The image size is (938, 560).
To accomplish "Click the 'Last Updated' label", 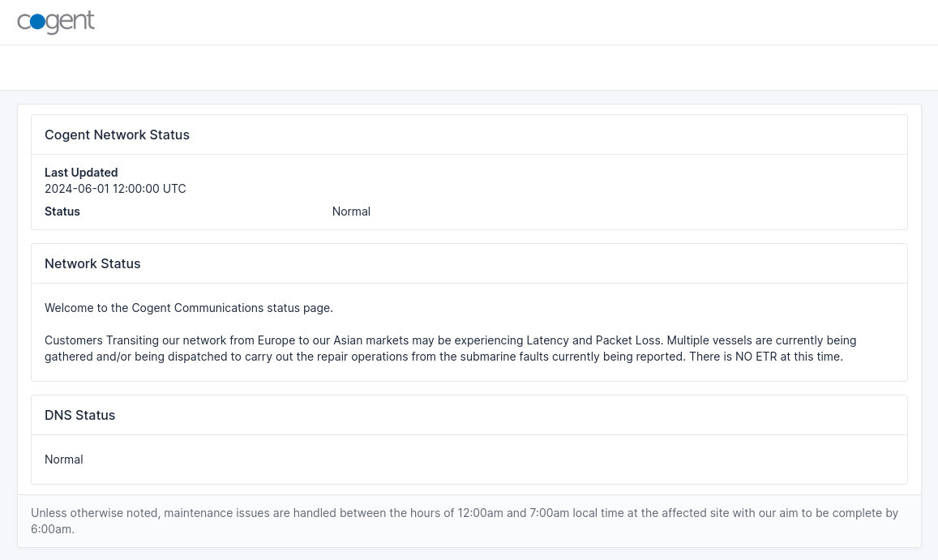I will tap(81, 173).
